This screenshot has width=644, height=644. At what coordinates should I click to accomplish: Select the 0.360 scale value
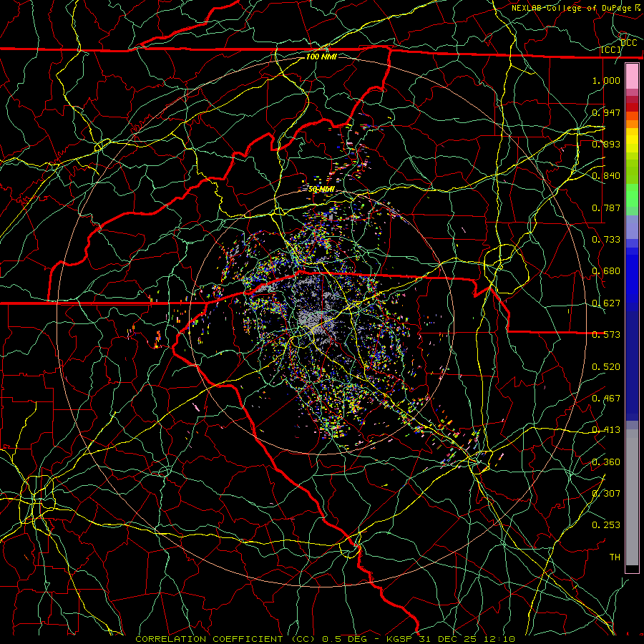(x=606, y=462)
